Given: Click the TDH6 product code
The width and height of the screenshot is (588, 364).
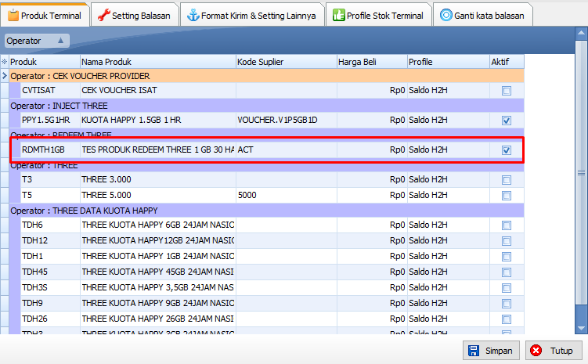Looking at the screenshot, I should point(50,225).
